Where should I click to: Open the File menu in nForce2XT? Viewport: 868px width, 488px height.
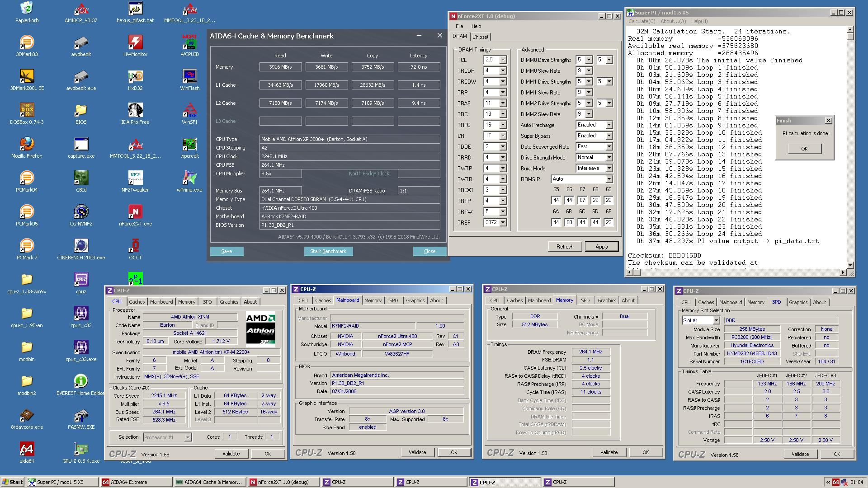click(x=459, y=26)
